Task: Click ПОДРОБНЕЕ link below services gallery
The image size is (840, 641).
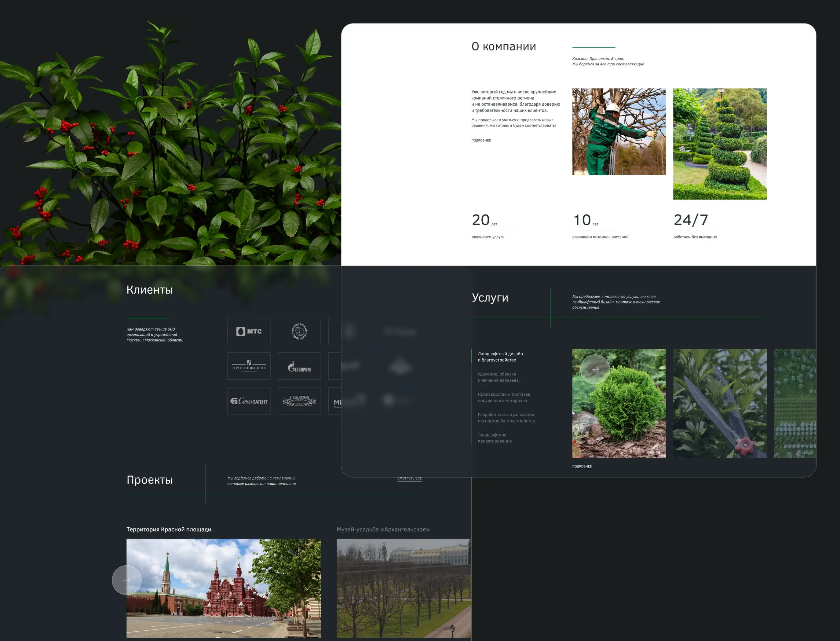Action: pyautogui.click(x=582, y=466)
